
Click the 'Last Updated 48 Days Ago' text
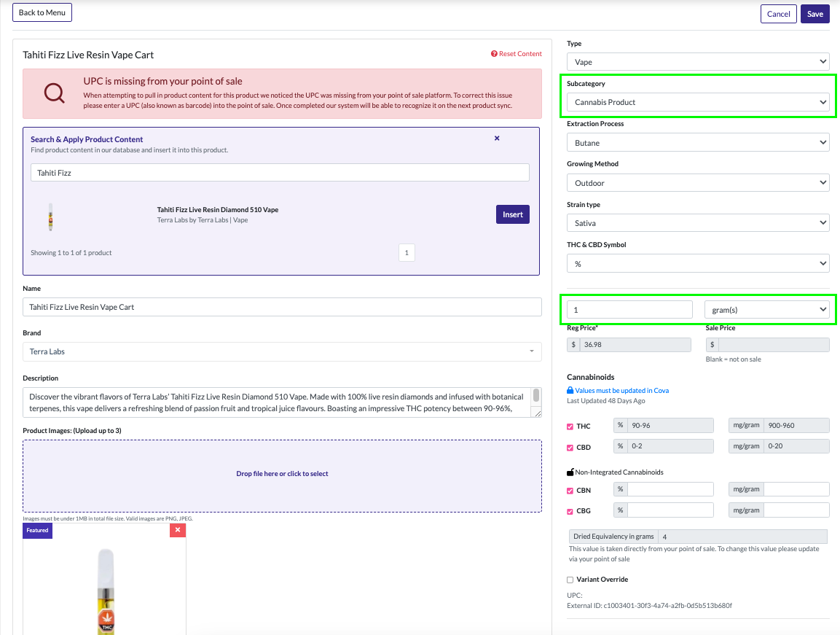[606, 401]
